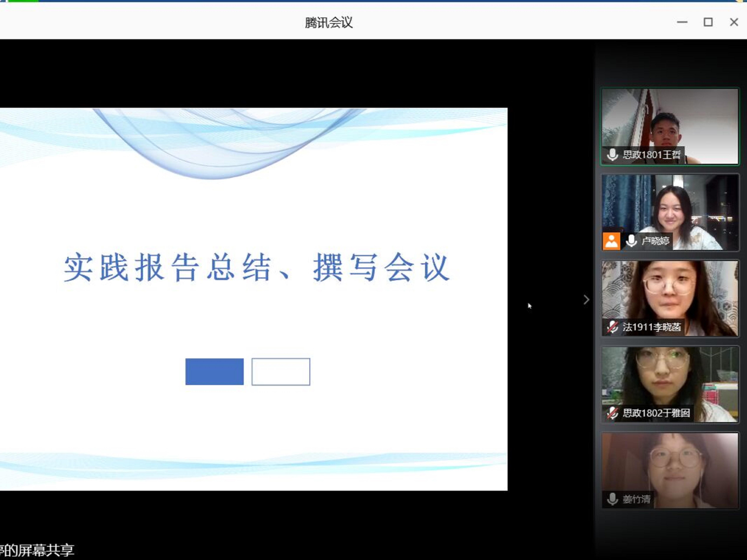The image size is (747, 560).
Task: Click name label 思政1802于雅囡
Action: [656, 413]
